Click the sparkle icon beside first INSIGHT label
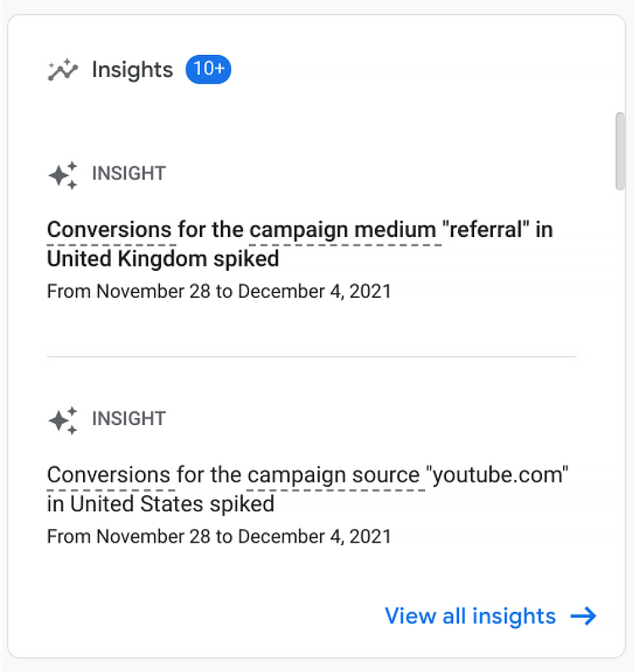Screen dimensions: 635x672 pyautogui.click(x=63, y=175)
